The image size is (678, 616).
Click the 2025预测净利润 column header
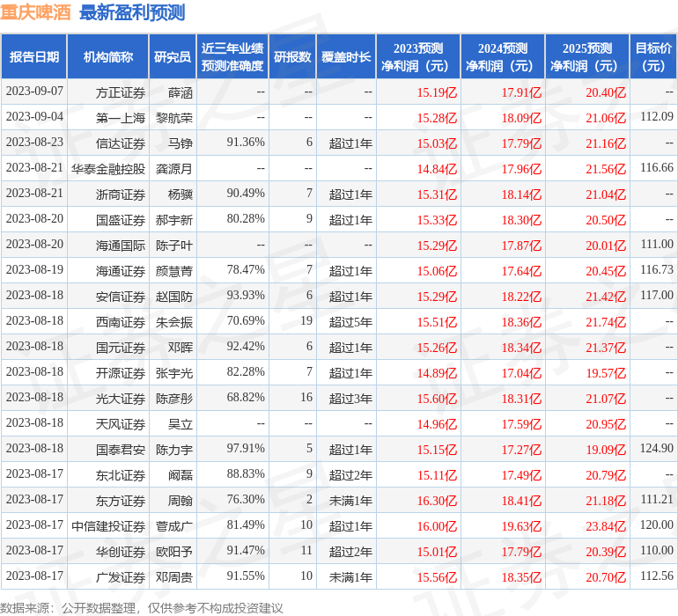tap(587, 56)
